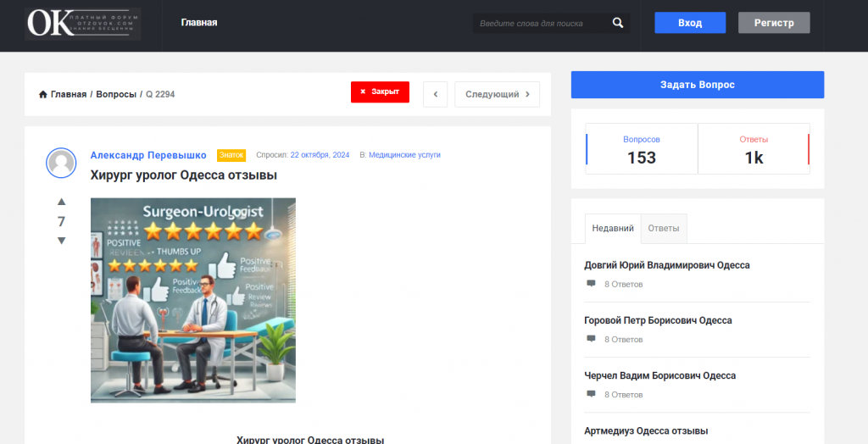Open the Surgeon-Urologist review image
The image size is (868, 444).
click(x=193, y=300)
